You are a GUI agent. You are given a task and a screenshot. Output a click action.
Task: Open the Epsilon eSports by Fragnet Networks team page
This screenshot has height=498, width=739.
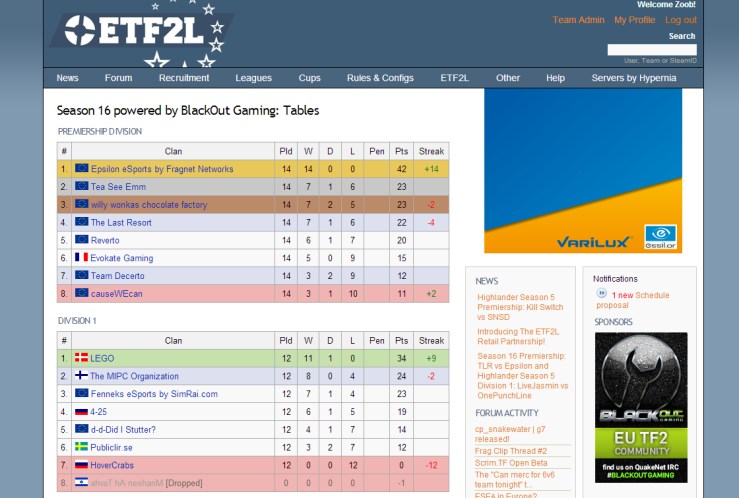[x=162, y=169]
